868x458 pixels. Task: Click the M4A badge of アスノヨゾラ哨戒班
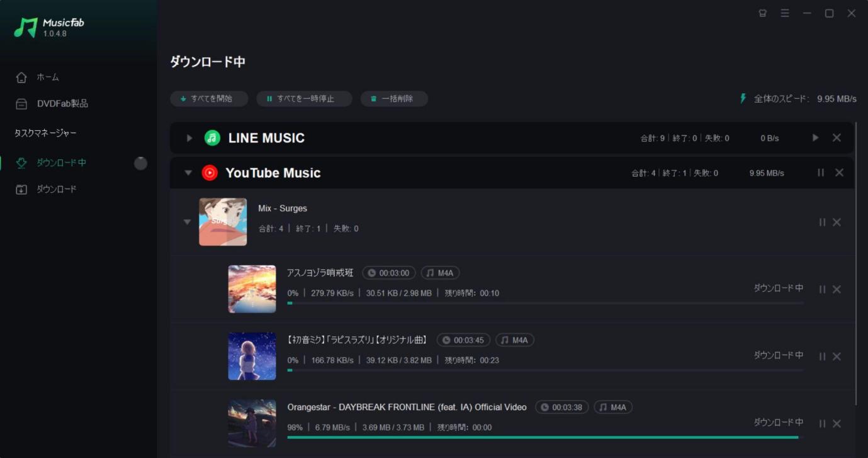point(440,273)
